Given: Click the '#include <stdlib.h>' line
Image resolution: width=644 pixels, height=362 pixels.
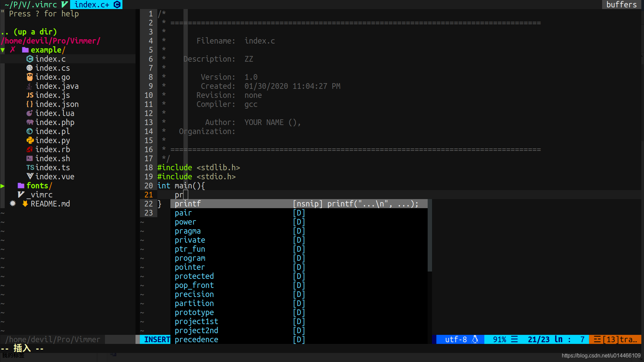Looking at the screenshot, I should point(199,168).
